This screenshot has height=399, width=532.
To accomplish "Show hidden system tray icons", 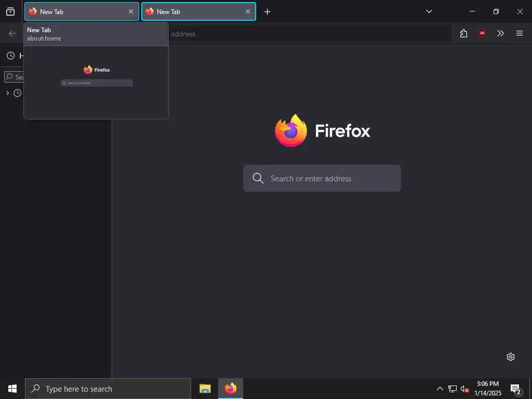I will click(440, 389).
